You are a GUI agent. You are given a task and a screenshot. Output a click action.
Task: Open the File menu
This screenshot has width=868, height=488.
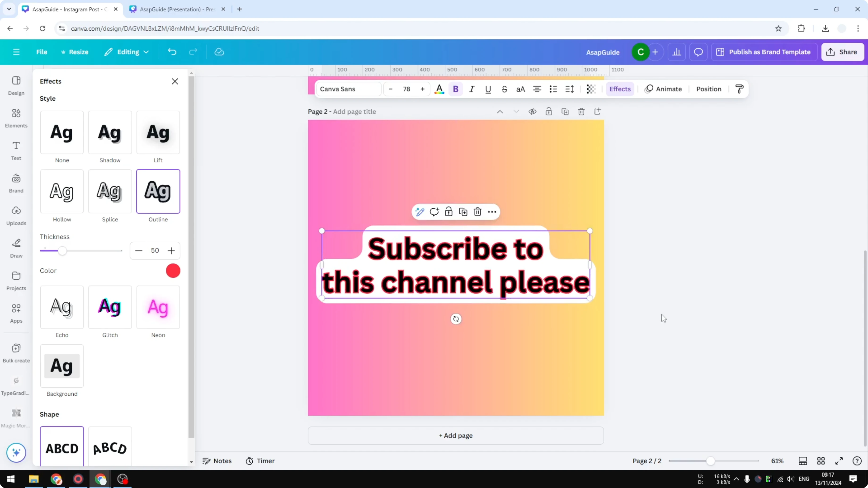click(x=42, y=52)
